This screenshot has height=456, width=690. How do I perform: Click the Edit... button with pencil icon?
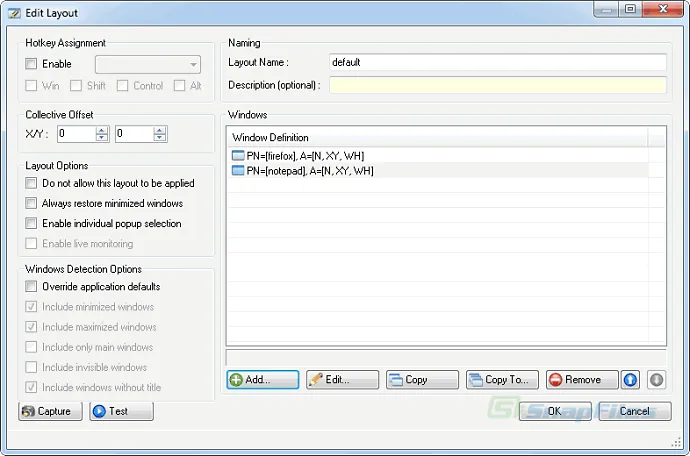point(342,379)
